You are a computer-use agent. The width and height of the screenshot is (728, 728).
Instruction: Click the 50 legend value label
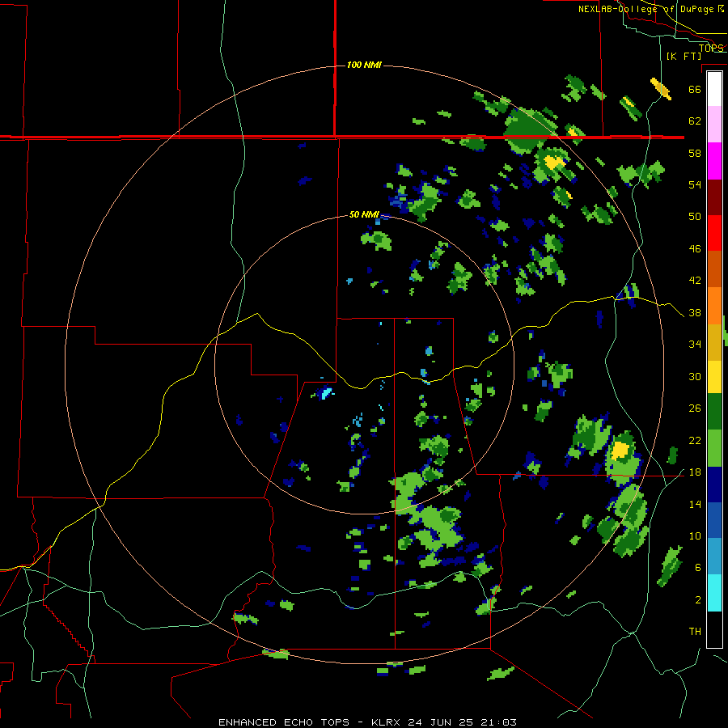pyautogui.click(x=695, y=216)
